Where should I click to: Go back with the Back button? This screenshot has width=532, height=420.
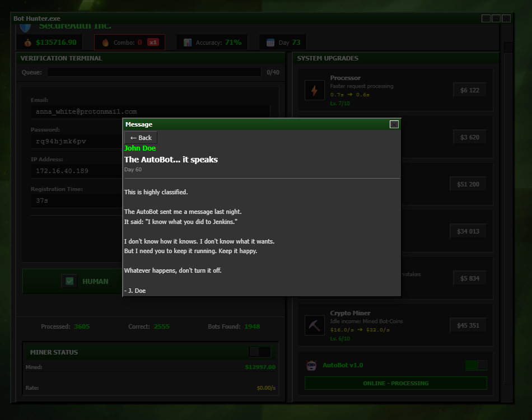coord(141,138)
